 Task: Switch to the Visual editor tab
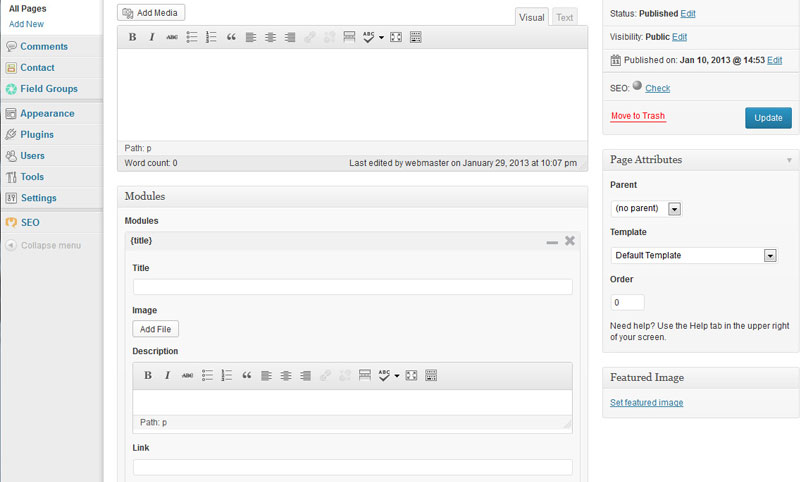tap(532, 17)
